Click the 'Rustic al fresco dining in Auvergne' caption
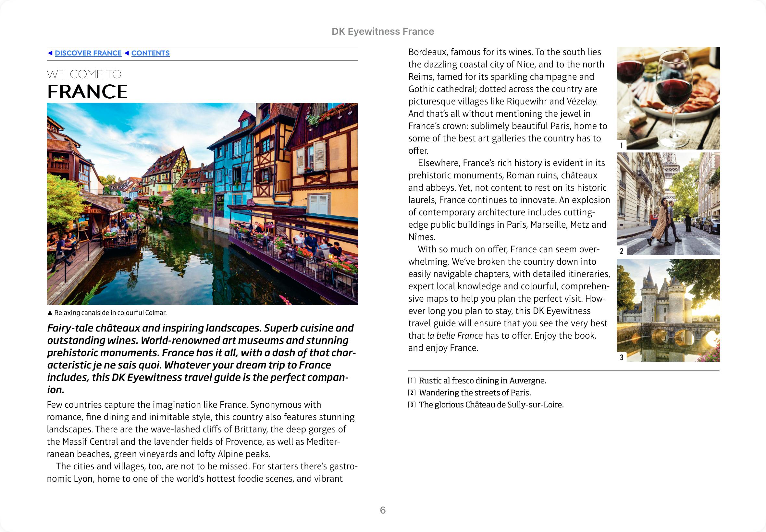The width and height of the screenshot is (766, 532). [482, 381]
